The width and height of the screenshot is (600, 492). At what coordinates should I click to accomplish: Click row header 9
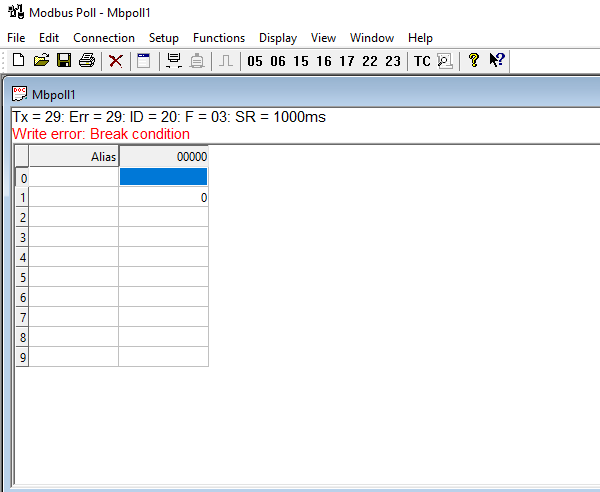22,357
